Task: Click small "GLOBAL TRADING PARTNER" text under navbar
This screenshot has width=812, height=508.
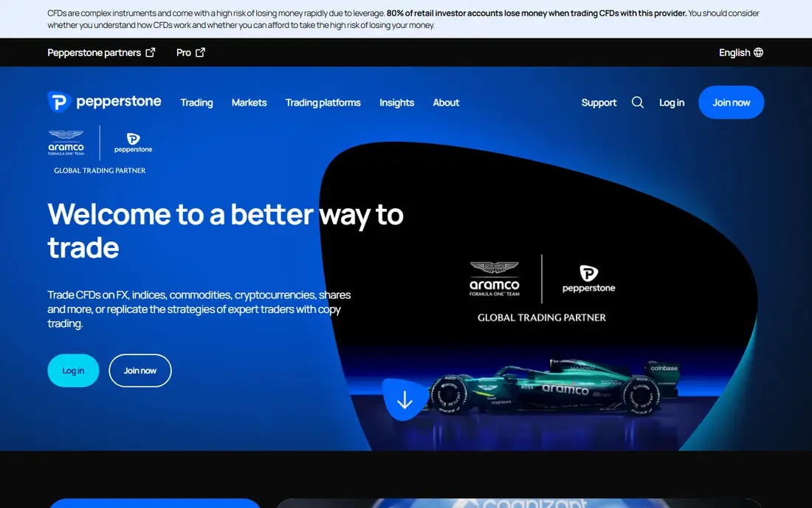Action: click(x=100, y=171)
